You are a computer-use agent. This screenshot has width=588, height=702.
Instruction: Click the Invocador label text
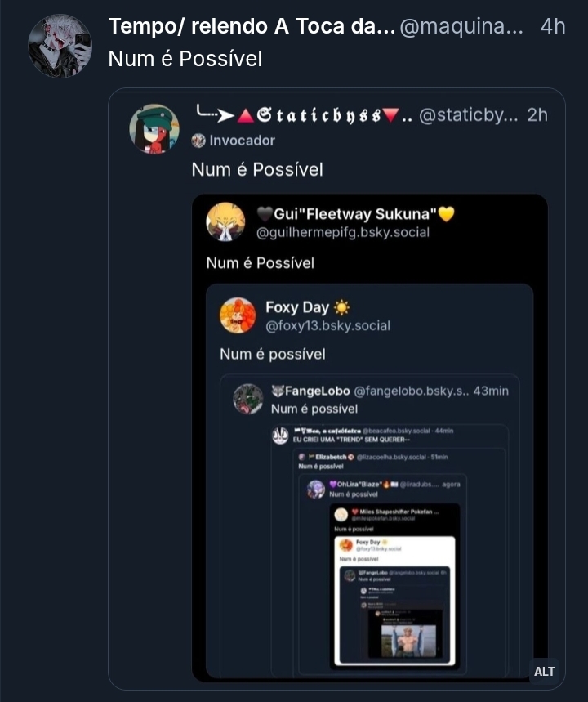(242, 141)
